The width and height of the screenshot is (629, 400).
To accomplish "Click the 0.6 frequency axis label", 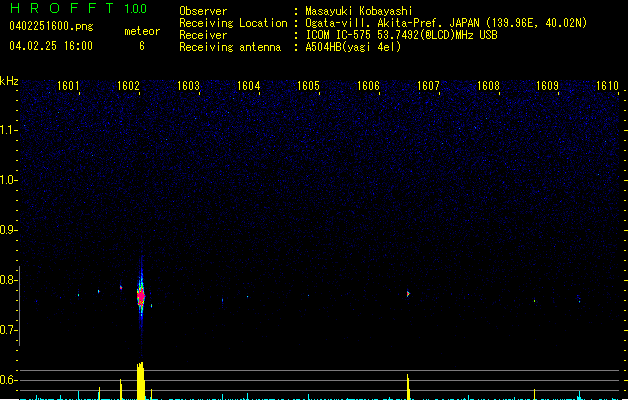I will tap(9, 380).
